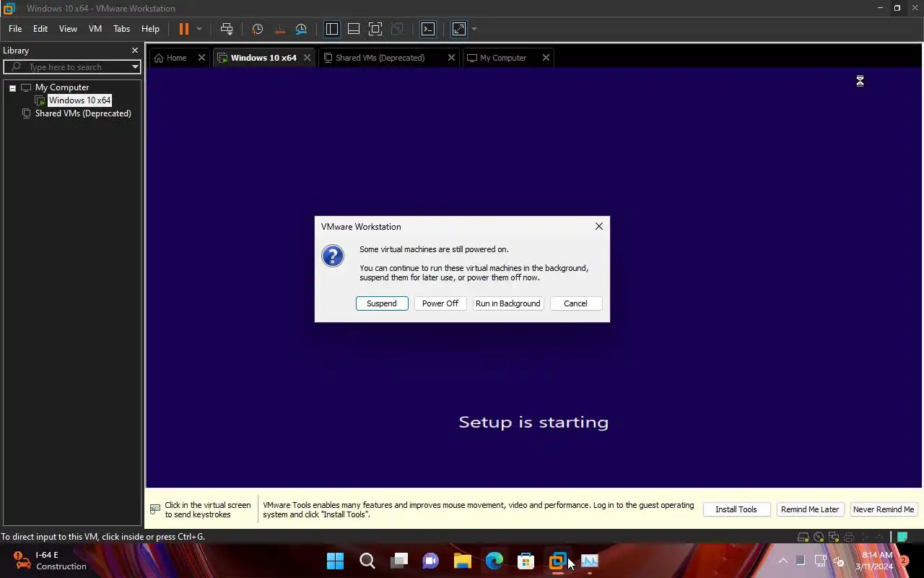The height and width of the screenshot is (578, 924).
Task: Open the VM menu
Action: (95, 29)
